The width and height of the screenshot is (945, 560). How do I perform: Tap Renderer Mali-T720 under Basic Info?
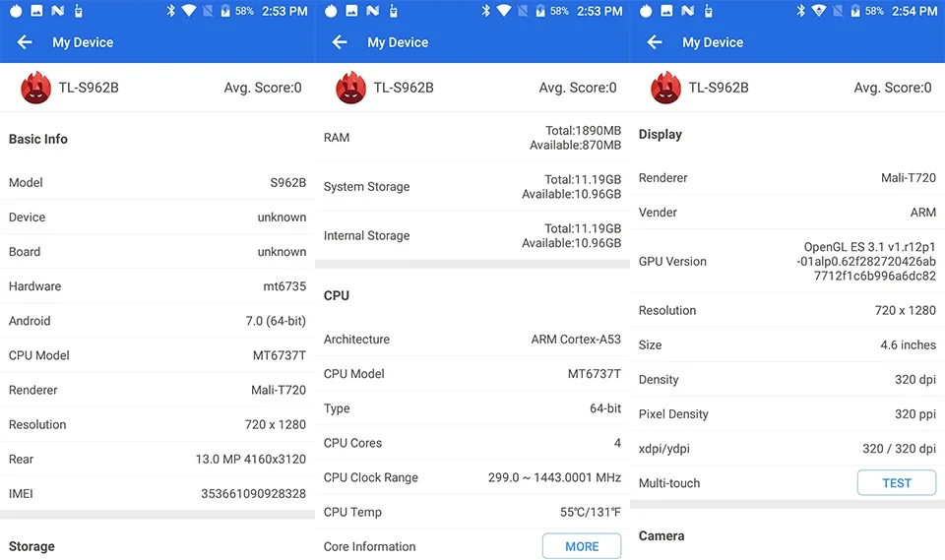(x=157, y=390)
